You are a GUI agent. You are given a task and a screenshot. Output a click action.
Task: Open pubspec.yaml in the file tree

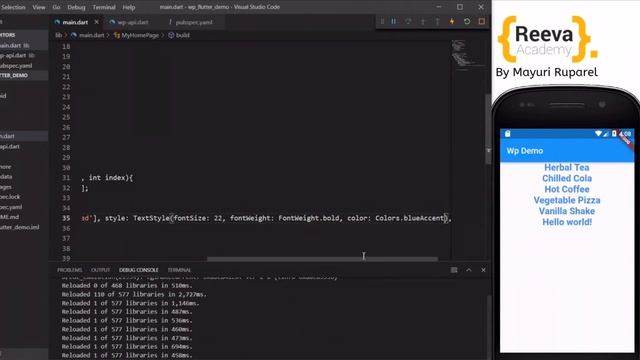click(24, 207)
